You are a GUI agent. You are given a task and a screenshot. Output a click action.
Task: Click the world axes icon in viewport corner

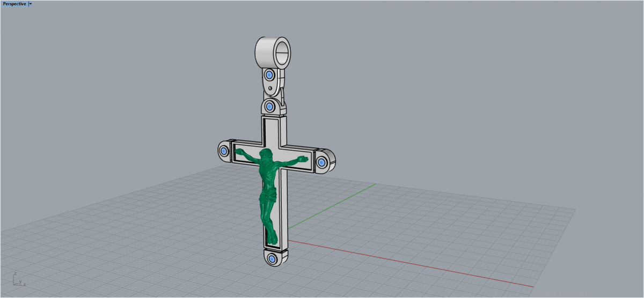click(16, 279)
